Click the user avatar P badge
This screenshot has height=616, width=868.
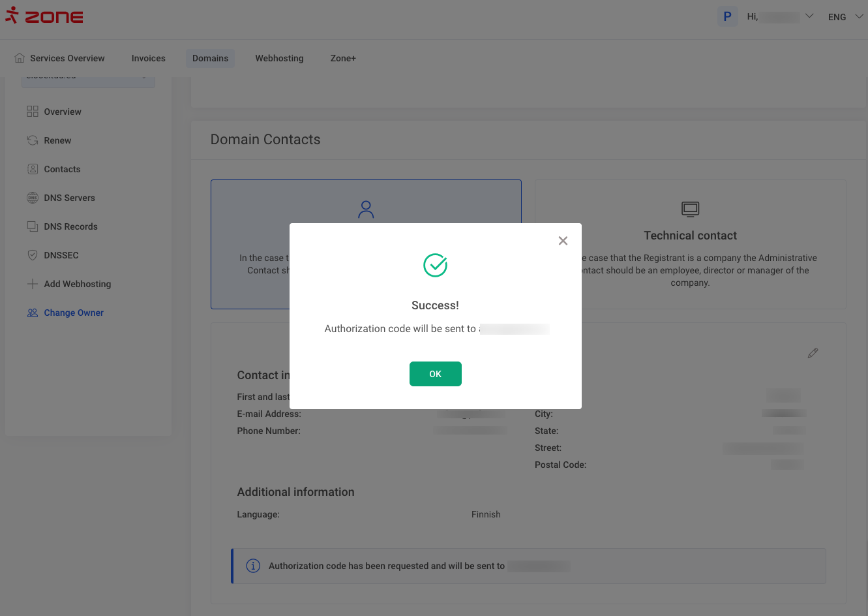727,17
